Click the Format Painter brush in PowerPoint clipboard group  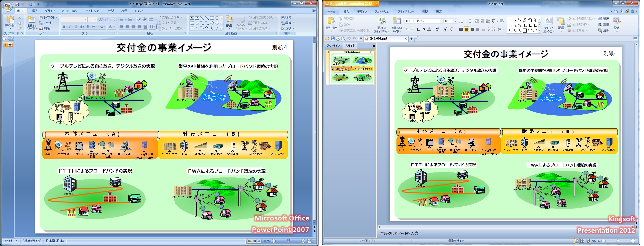point(19,29)
